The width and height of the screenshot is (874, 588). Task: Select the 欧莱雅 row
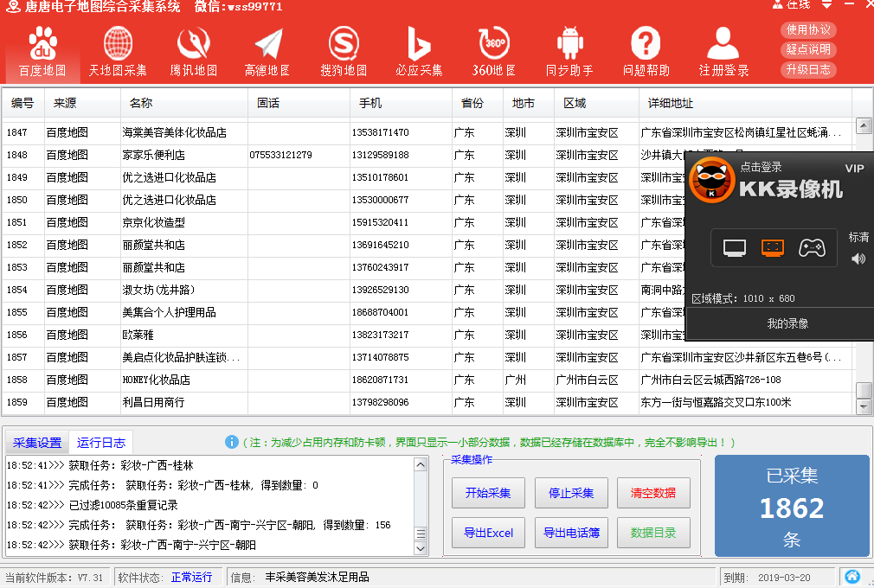(x=427, y=335)
